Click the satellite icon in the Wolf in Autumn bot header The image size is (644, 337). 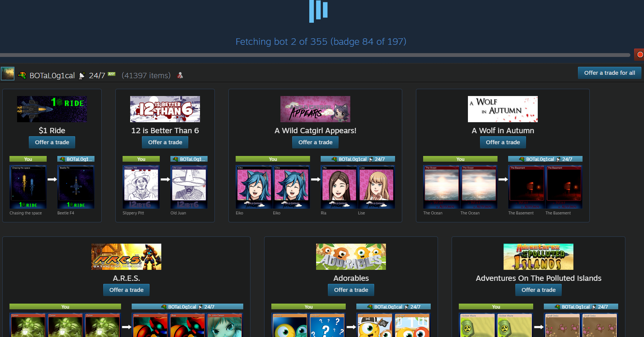coord(558,159)
